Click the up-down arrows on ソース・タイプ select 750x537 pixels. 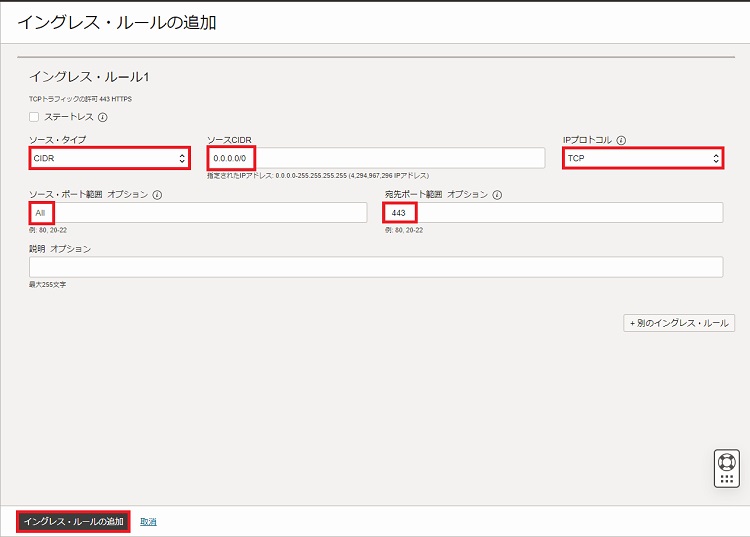[x=181, y=158]
